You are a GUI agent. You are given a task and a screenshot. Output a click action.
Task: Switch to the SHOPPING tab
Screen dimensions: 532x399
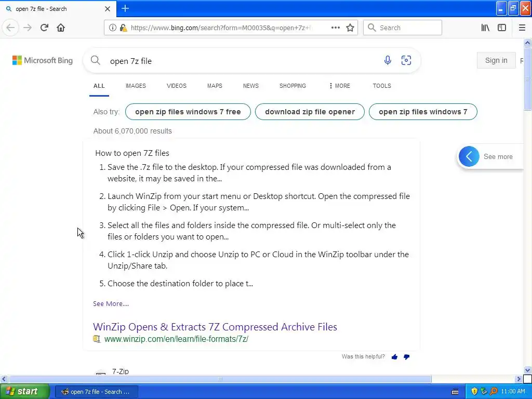click(x=292, y=86)
